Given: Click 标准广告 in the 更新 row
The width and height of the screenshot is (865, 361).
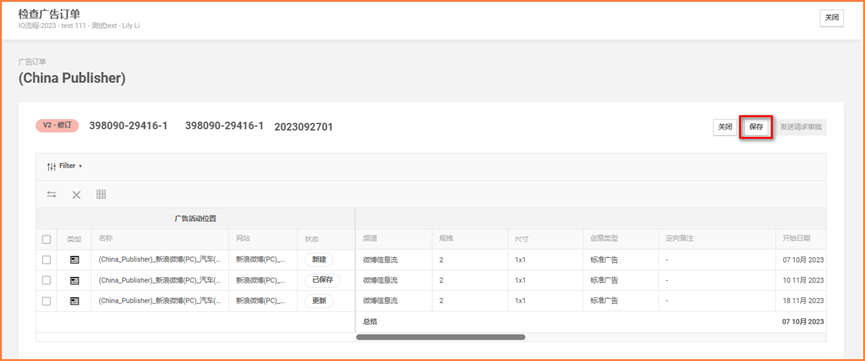Looking at the screenshot, I should pos(604,301).
